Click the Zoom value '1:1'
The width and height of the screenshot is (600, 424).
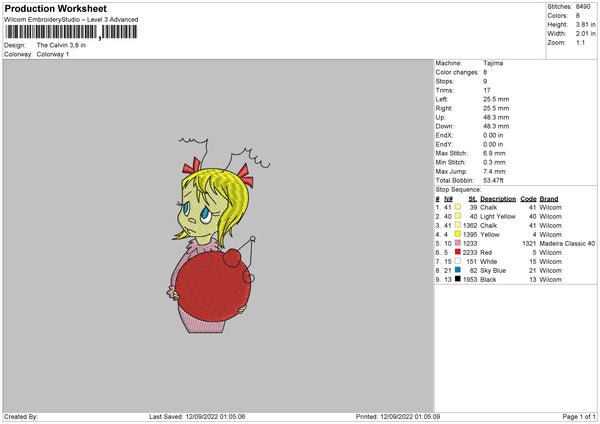pos(580,42)
